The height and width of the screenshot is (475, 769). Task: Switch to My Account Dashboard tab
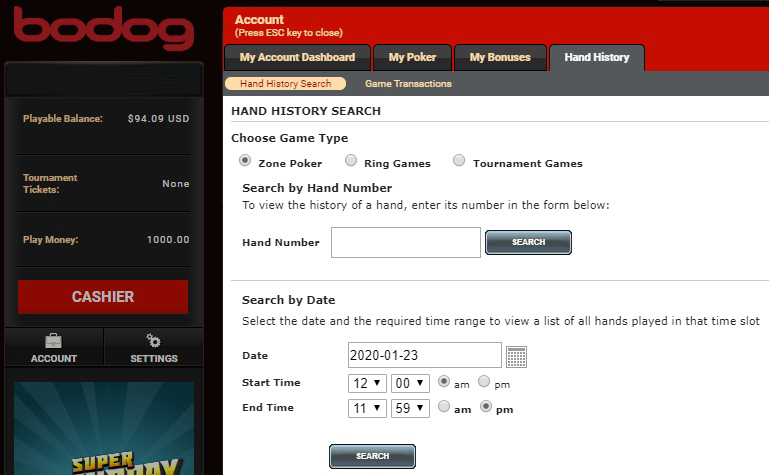pyautogui.click(x=297, y=58)
